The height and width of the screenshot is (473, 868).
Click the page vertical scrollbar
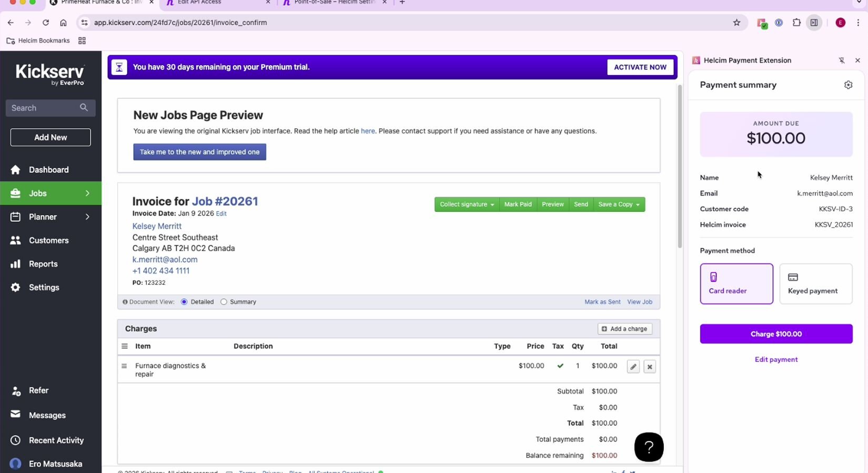pyautogui.click(x=679, y=168)
